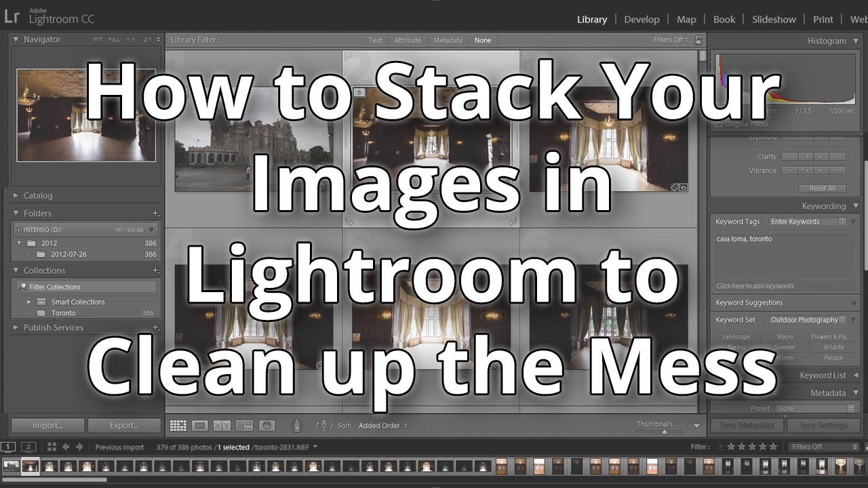Click the rating greater-than-or-equal symbol
The image size is (868, 488).
[719, 447]
